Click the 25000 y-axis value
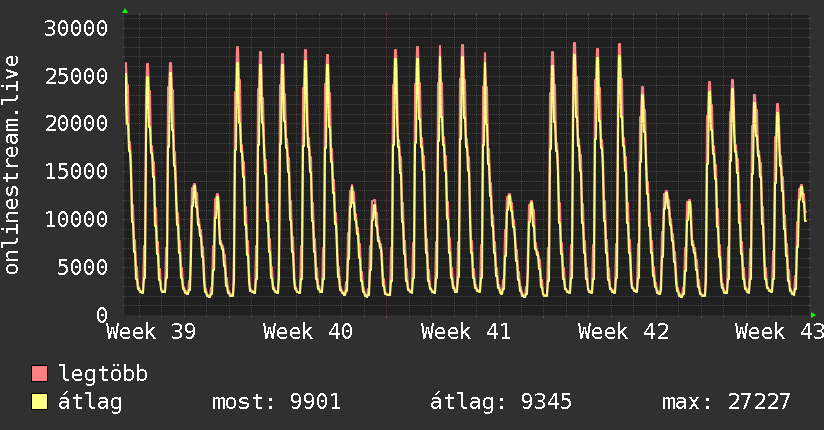The image size is (824, 430). [76, 76]
